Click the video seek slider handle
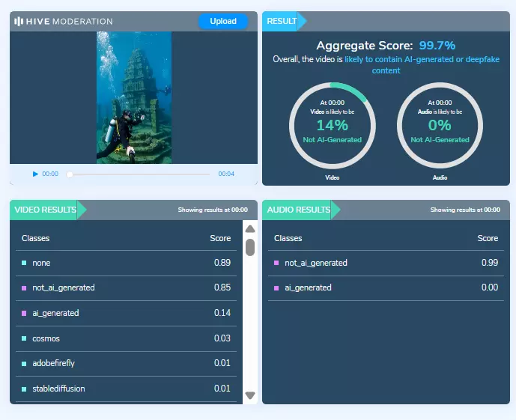Viewport: 516px width, 420px height. pos(70,174)
